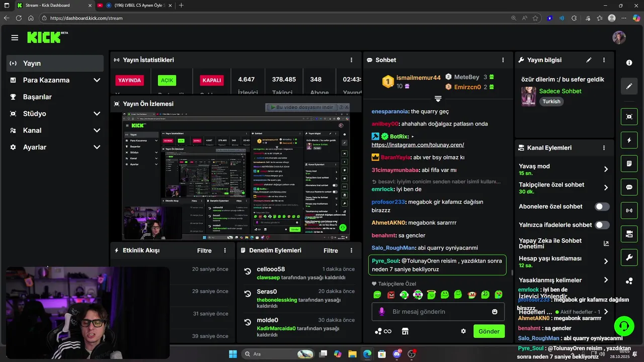Open the wrench tools icon in right sidebar

click(x=629, y=257)
